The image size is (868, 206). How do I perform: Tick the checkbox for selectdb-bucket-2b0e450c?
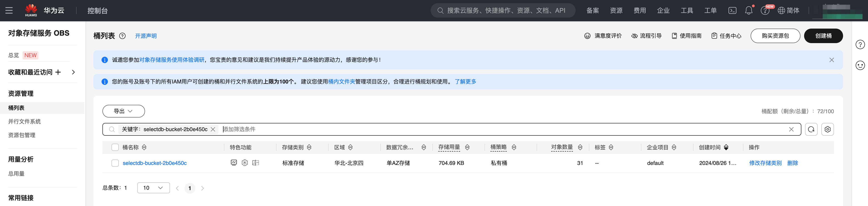point(115,163)
